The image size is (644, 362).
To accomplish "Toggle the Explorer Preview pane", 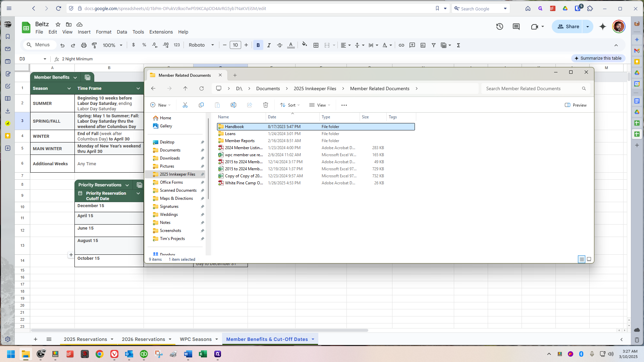I will point(576,105).
